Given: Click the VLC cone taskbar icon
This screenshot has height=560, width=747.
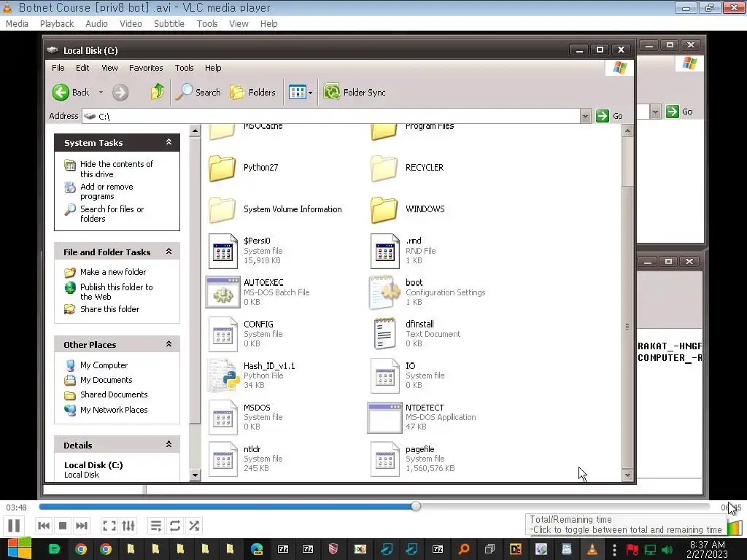Looking at the screenshot, I should [592, 549].
